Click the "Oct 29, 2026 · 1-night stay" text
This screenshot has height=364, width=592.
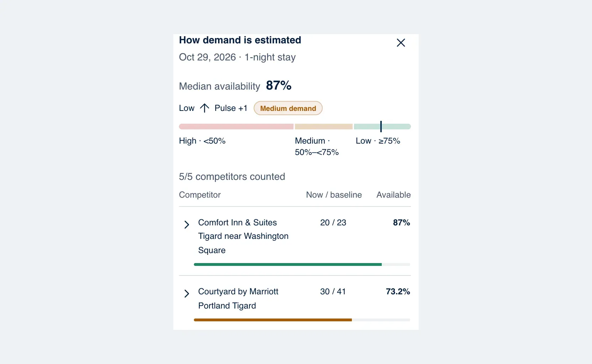[x=237, y=57]
